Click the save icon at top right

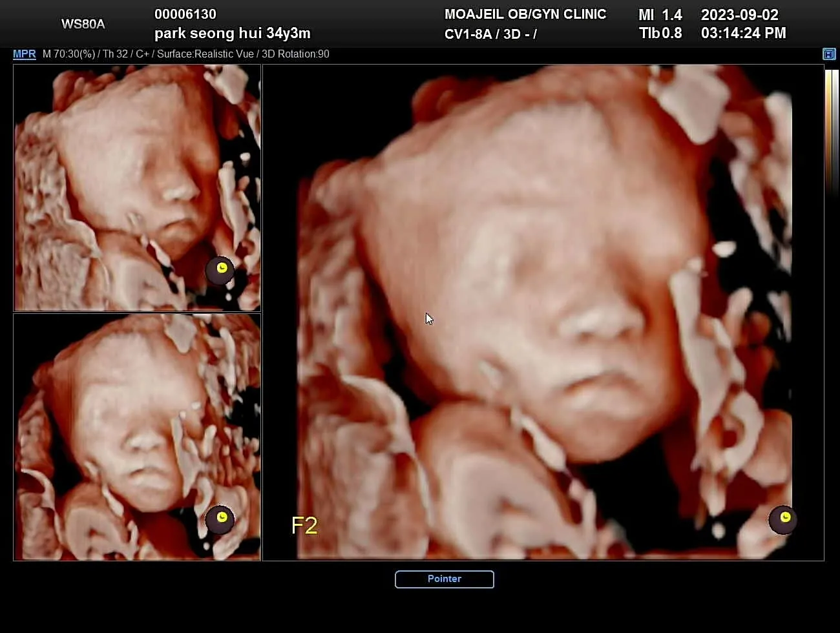click(829, 54)
